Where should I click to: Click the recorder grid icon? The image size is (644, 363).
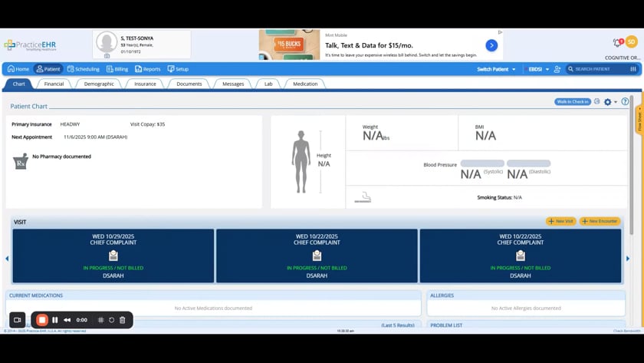(x=100, y=320)
